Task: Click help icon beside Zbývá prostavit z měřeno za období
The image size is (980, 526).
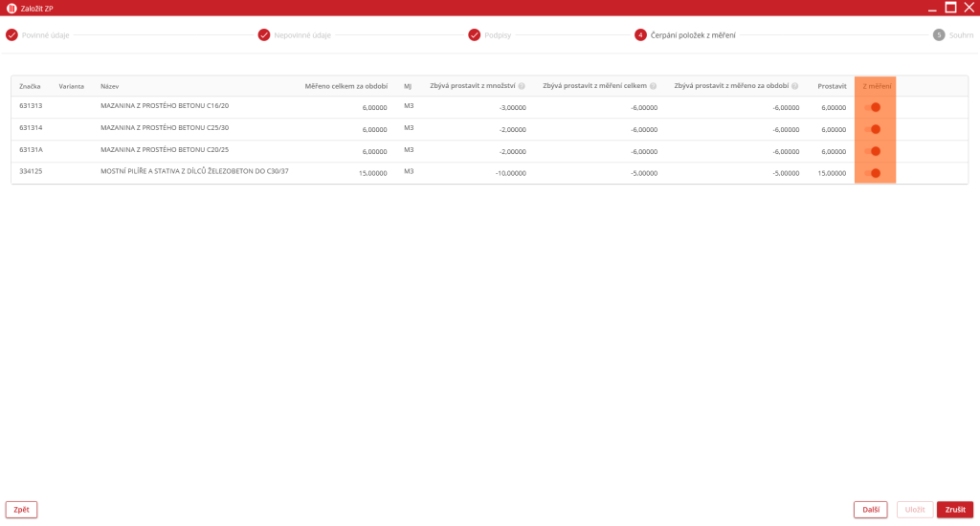Action: pos(794,86)
